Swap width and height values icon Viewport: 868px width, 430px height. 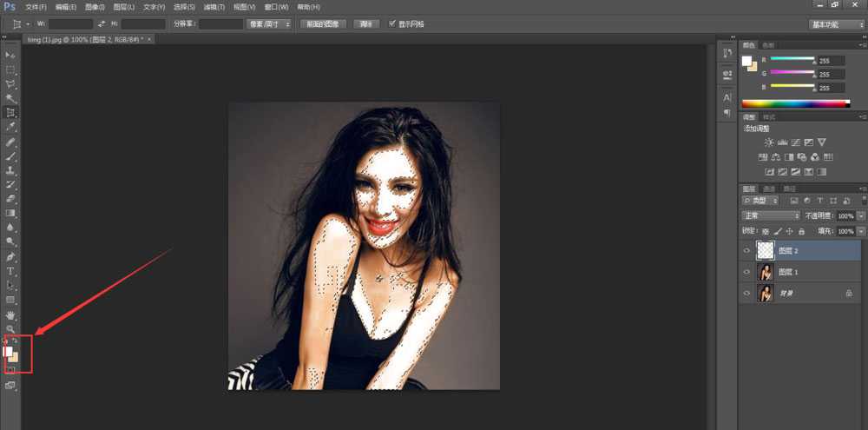click(102, 24)
